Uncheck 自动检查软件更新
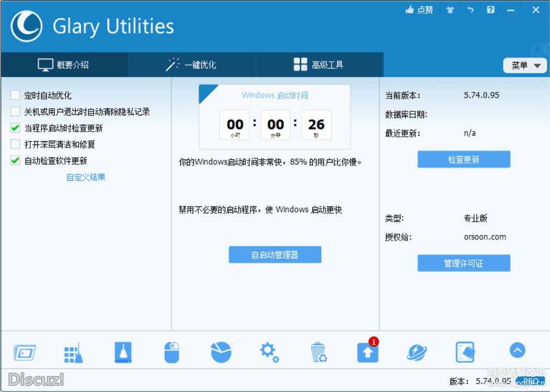This screenshot has width=550, height=392. (x=15, y=160)
